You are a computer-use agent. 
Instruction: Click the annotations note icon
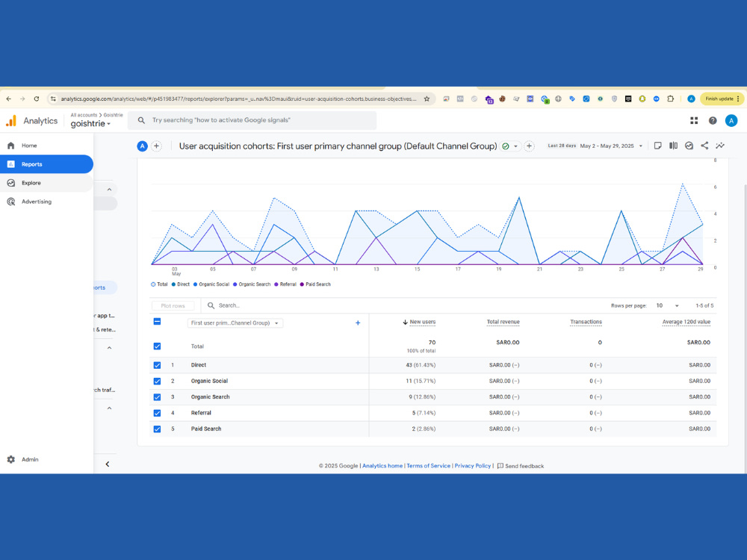tap(657, 146)
